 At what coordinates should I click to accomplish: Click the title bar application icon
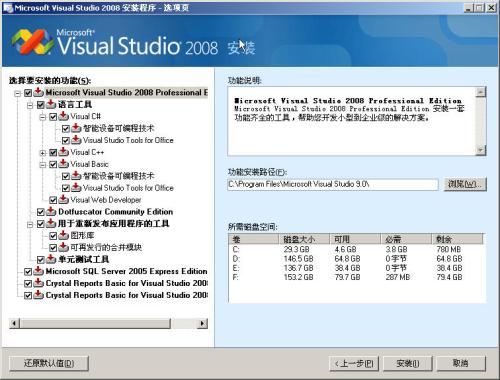[8, 8]
